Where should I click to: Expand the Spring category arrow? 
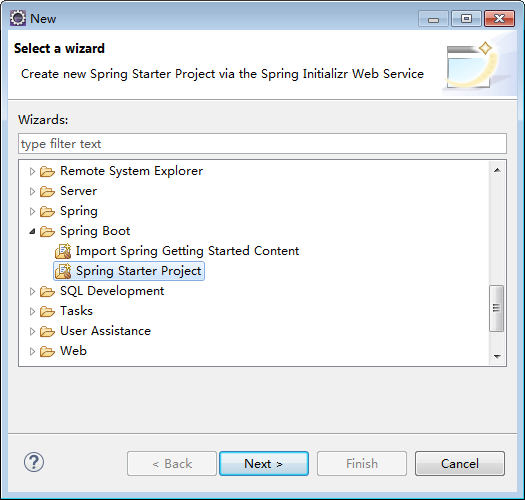coord(32,211)
